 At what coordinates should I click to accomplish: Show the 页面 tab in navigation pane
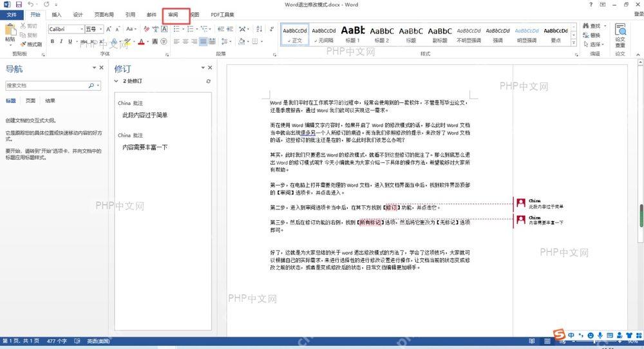(x=30, y=100)
